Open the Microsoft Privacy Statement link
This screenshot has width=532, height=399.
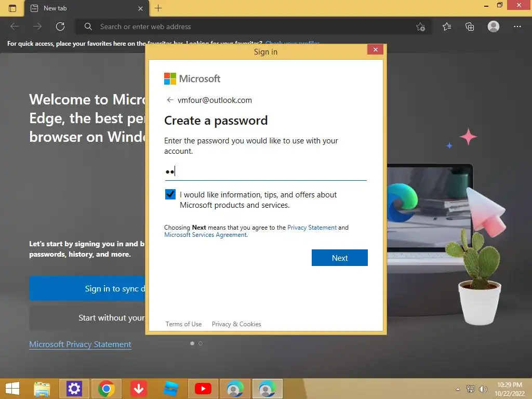80,344
